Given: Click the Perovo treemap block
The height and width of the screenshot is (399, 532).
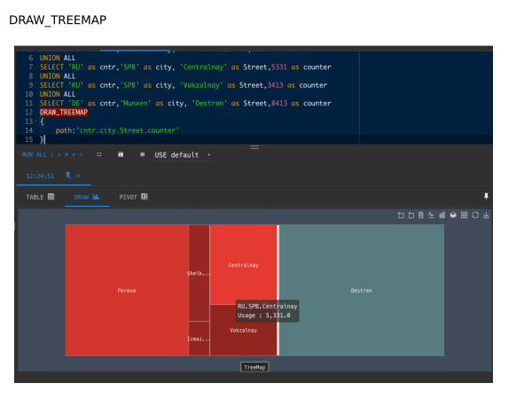Looking at the screenshot, I should [x=127, y=290].
